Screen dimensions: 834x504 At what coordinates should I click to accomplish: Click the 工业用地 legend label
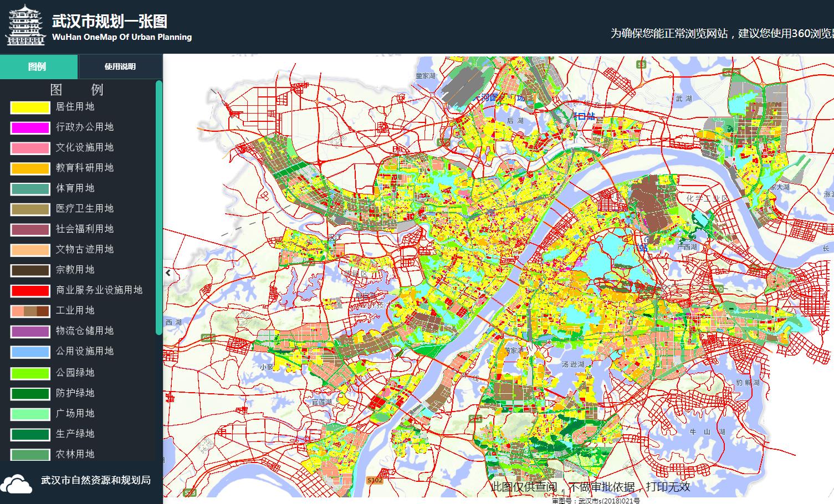pos(75,311)
